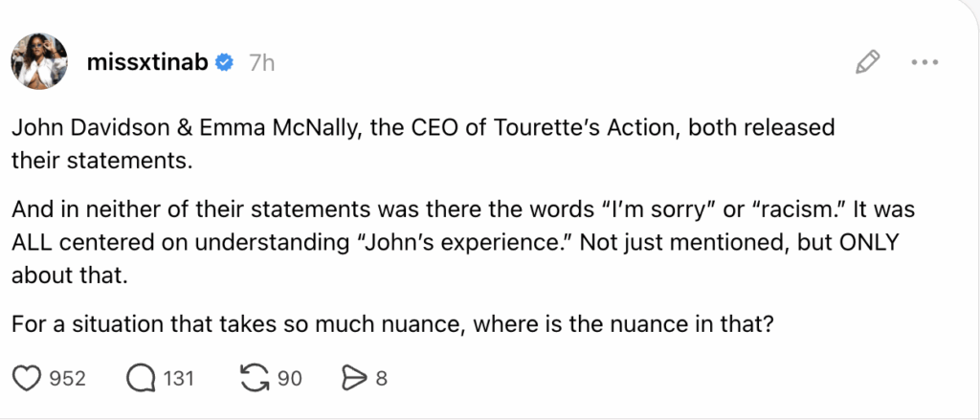
Task: Open replies via the comment bubble icon
Action: click(x=142, y=379)
